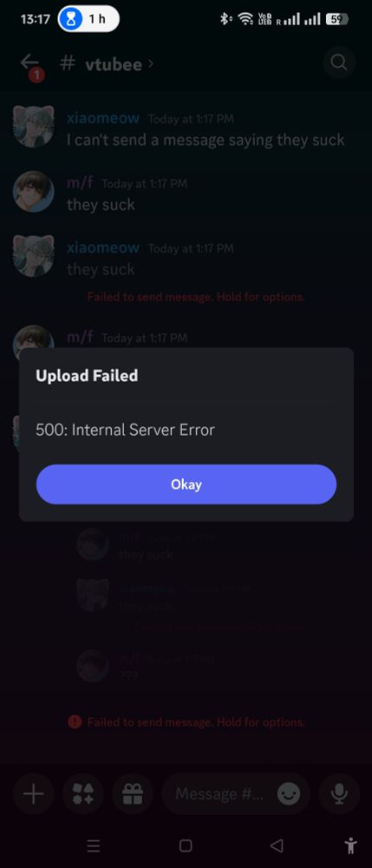The height and width of the screenshot is (868, 372).
Task: Open the apps launcher icon
Action: pos(83,795)
